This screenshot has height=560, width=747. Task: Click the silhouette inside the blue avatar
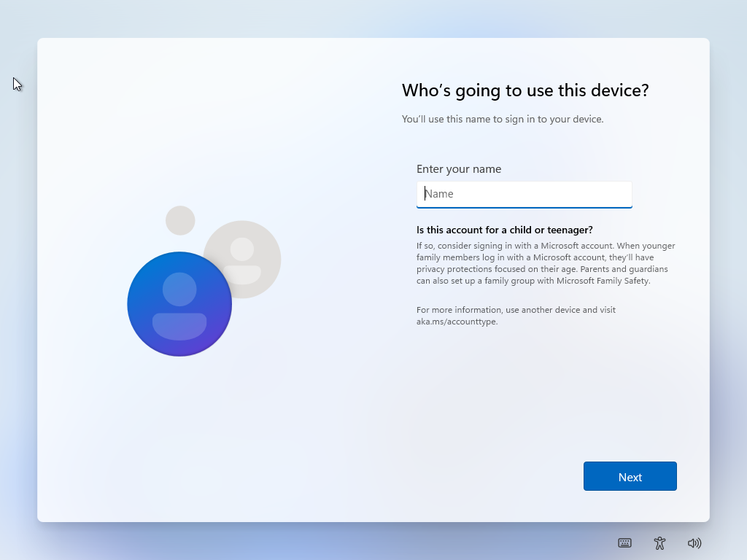tap(179, 306)
